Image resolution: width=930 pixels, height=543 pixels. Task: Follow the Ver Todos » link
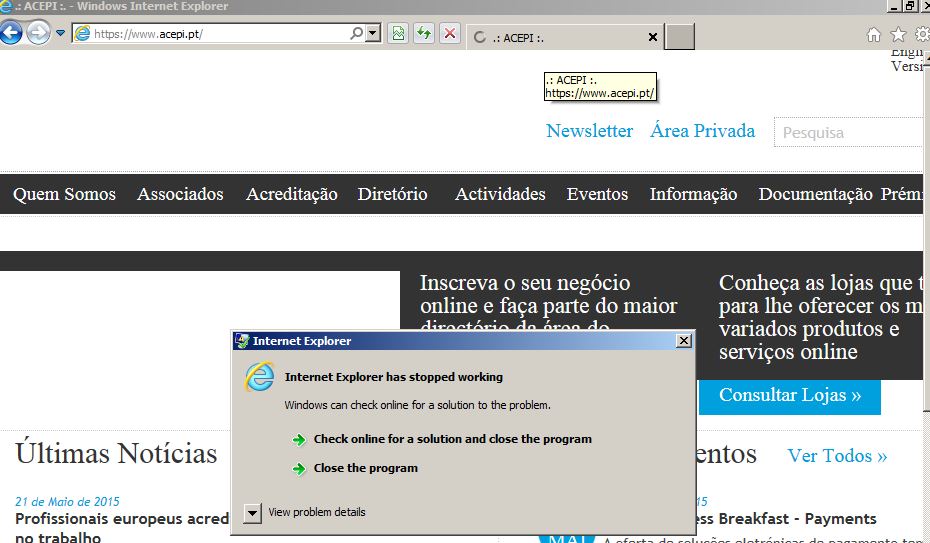click(837, 456)
